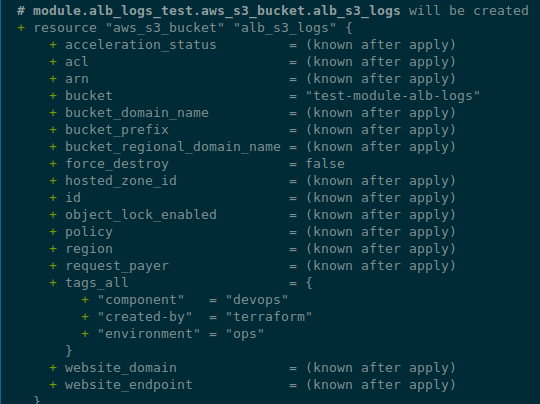This screenshot has width=540, height=404.
Task: Click the bucket_domain_name attribute
Action: coord(137,113)
